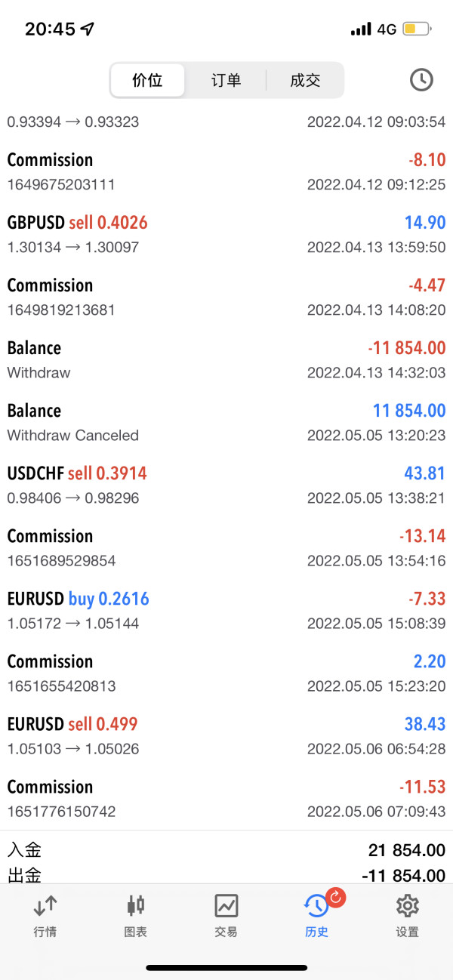Tap the battery indicator in status bar
Viewport: 453px width, 980px height.
pyautogui.click(x=416, y=29)
